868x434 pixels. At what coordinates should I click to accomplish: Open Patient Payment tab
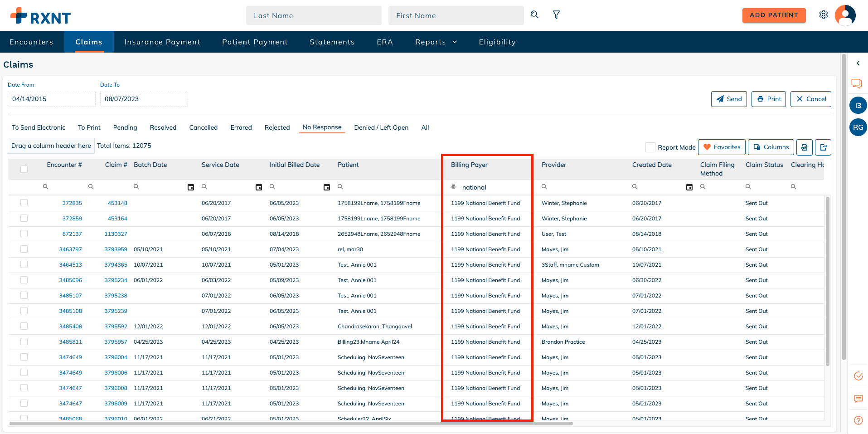pos(255,42)
